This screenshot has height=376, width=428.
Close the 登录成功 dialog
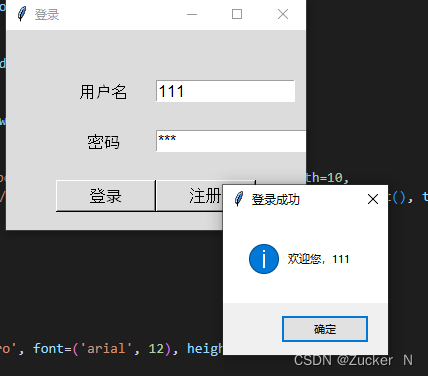click(x=373, y=199)
